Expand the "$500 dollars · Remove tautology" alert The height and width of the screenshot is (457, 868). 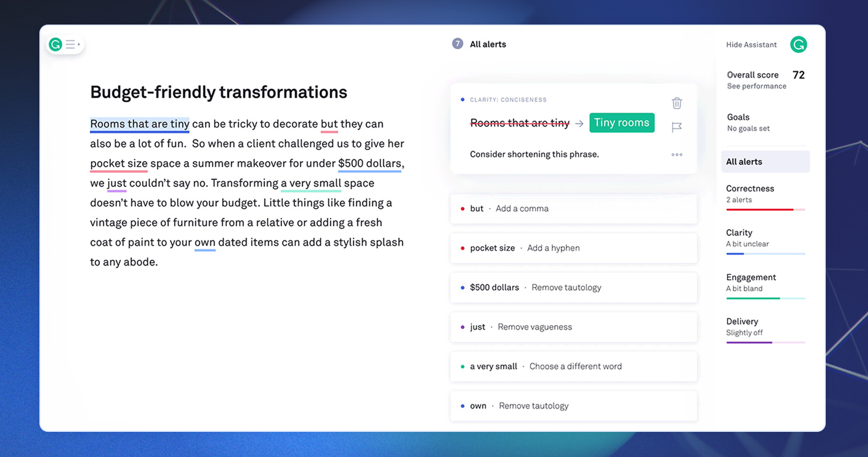(x=573, y=287)
